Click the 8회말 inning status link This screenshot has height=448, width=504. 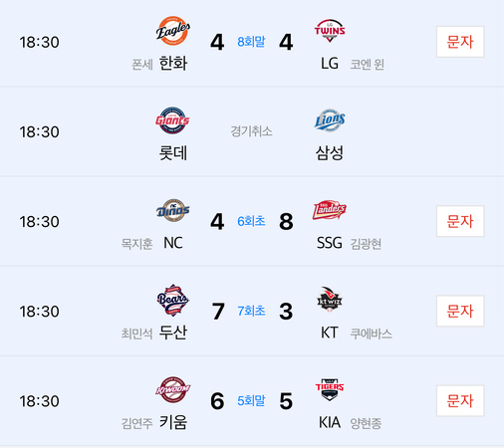point(251,42)
